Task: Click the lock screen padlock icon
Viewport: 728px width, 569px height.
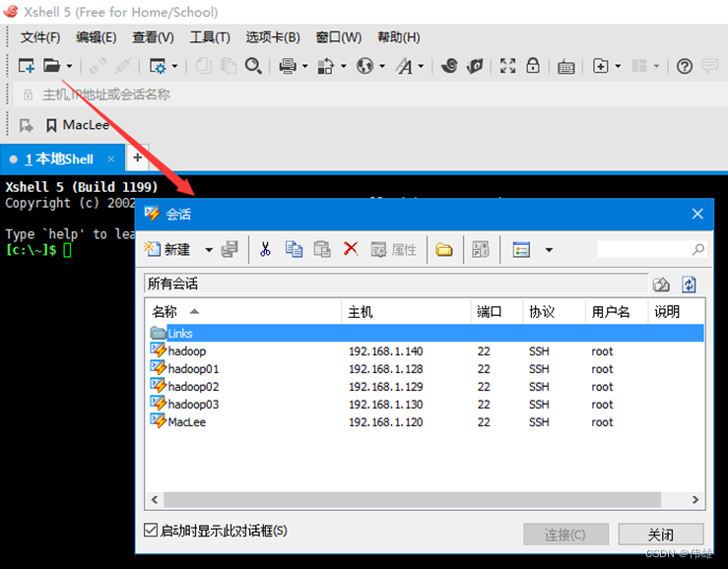Action: pos(533,65)
